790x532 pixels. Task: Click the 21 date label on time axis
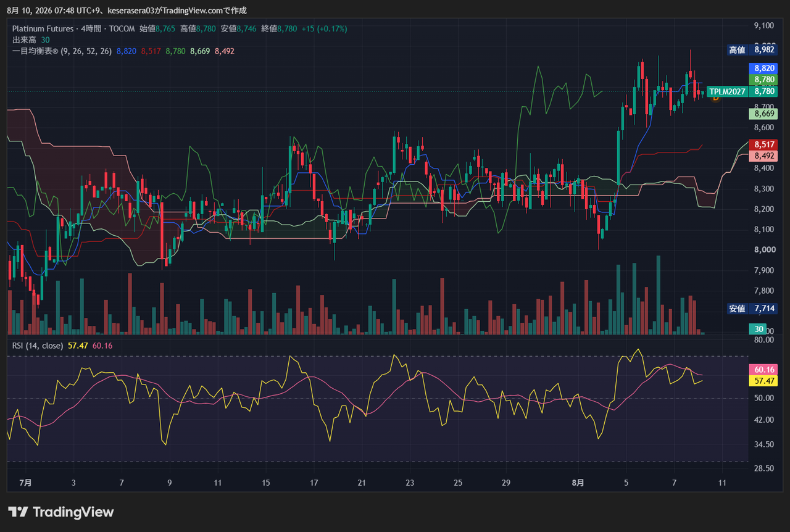[x=362, y=483]
